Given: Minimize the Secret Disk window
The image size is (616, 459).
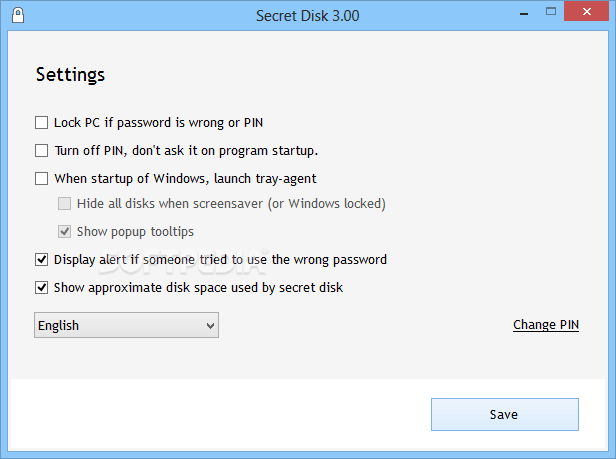Looking at the screenshot, I should click(524, 14).
